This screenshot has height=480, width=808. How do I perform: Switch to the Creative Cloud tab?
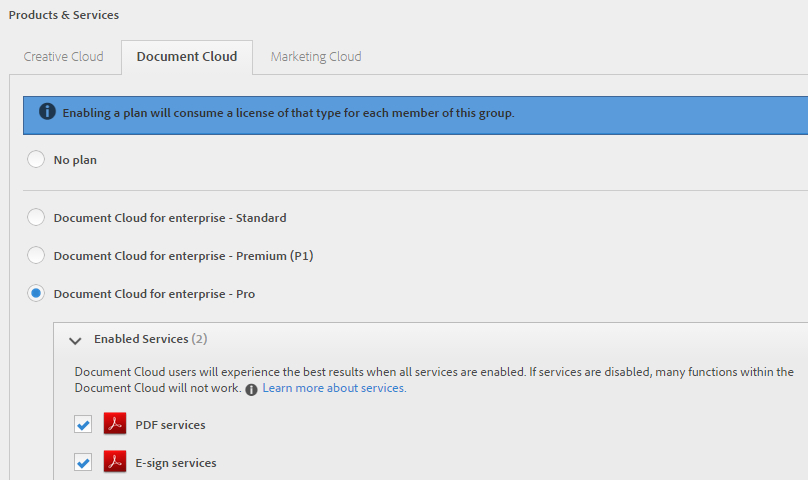[x=63, y=57]
